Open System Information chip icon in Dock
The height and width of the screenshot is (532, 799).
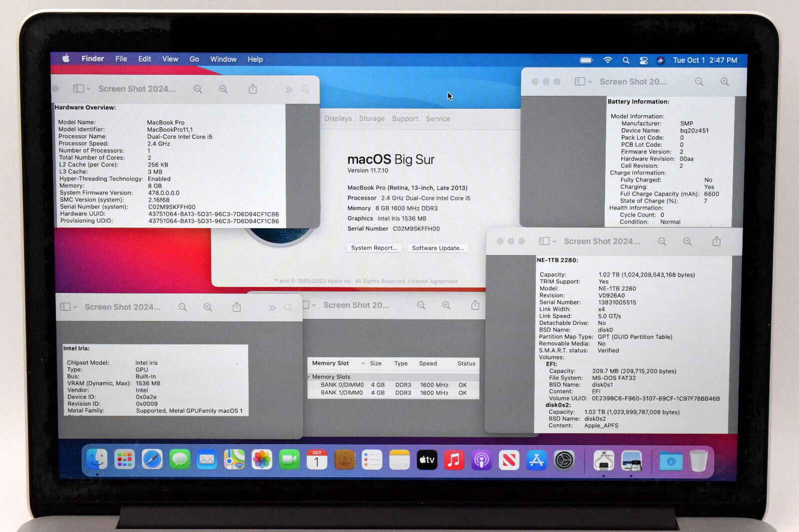point(604,460)
